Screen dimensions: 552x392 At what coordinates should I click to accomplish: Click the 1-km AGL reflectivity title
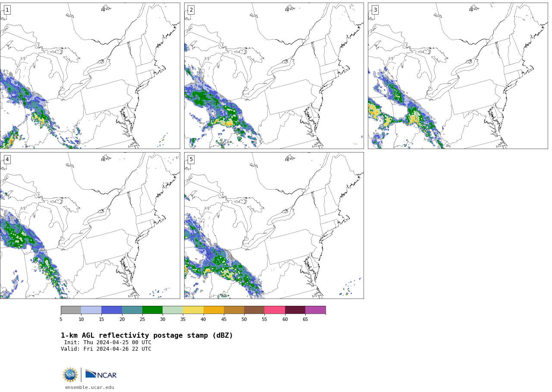tap(147, 336)
